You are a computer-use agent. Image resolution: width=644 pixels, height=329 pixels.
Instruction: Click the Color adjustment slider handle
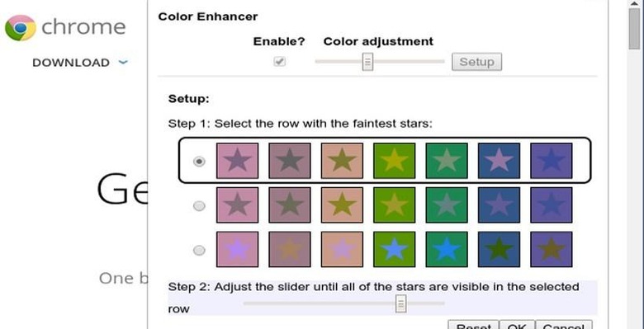pos(367,62)
